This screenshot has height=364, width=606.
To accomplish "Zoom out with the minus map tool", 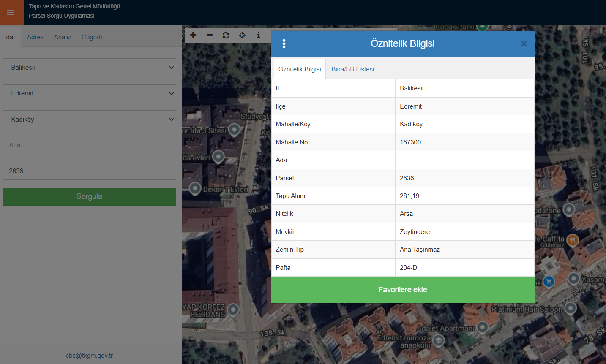I will (x=210, y=35).
